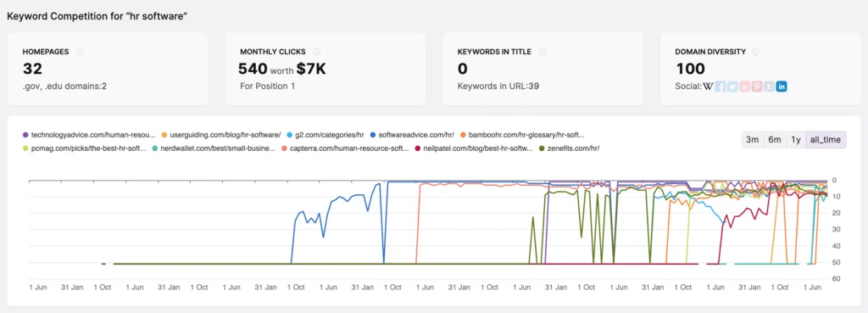This screenshot has height=313, width=868.
Task: Toggle technologyadvice.com legend series
Action: tap(89, 135)
